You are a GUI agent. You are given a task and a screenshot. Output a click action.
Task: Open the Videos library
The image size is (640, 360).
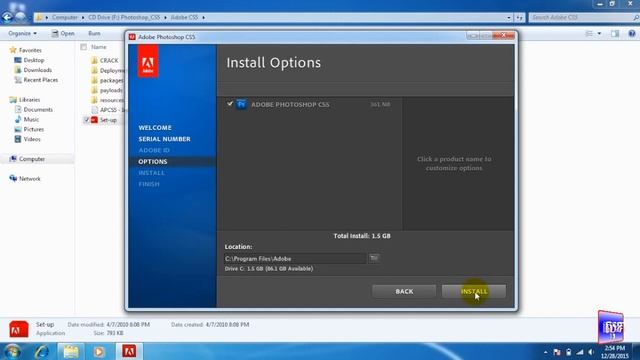(32, 139)
